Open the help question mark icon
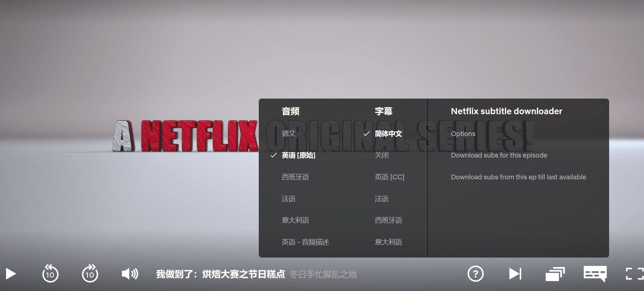 pyautogui.click(x=475, y=274)
